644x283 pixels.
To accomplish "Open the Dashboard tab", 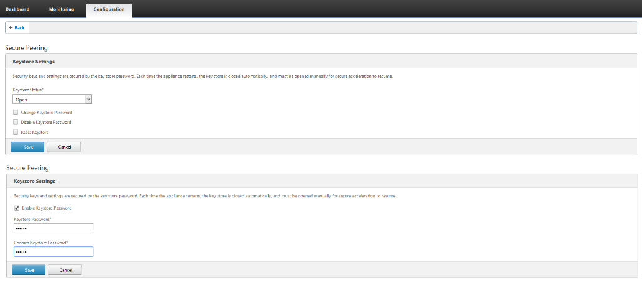I will 17,9.
